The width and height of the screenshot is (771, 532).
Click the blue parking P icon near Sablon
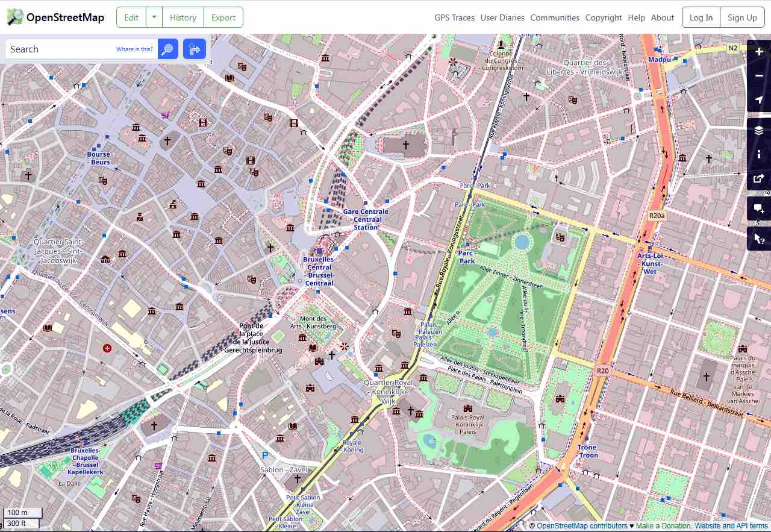pyautogui.click(x=264, y=455)
